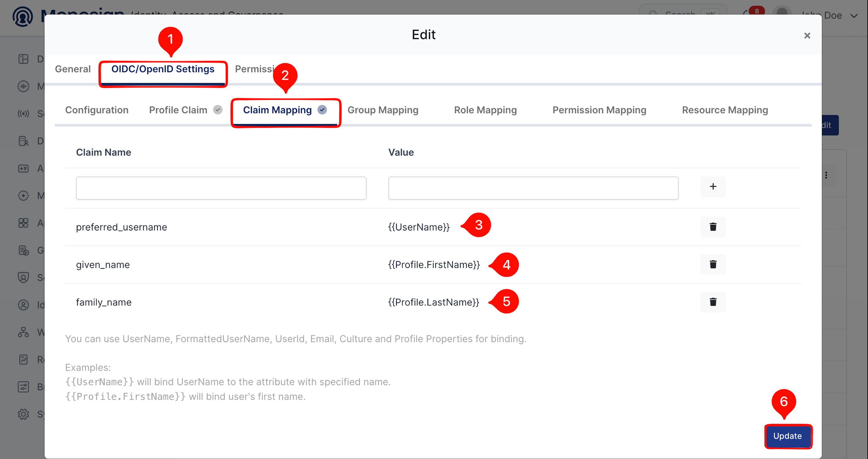Viewport: 868px width, 459px height.
Task: Open the broadcast signal sidebar icon
Action: pyautogui.click(x=23, y=114)
